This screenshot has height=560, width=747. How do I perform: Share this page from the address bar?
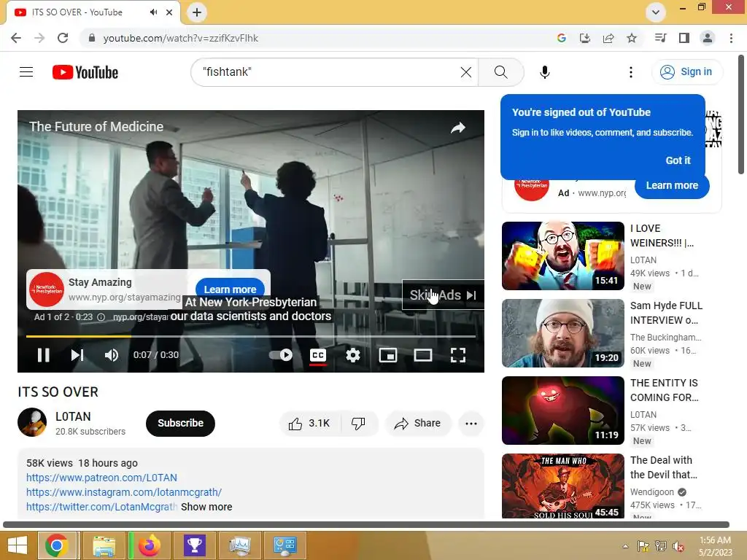point(608,38)
